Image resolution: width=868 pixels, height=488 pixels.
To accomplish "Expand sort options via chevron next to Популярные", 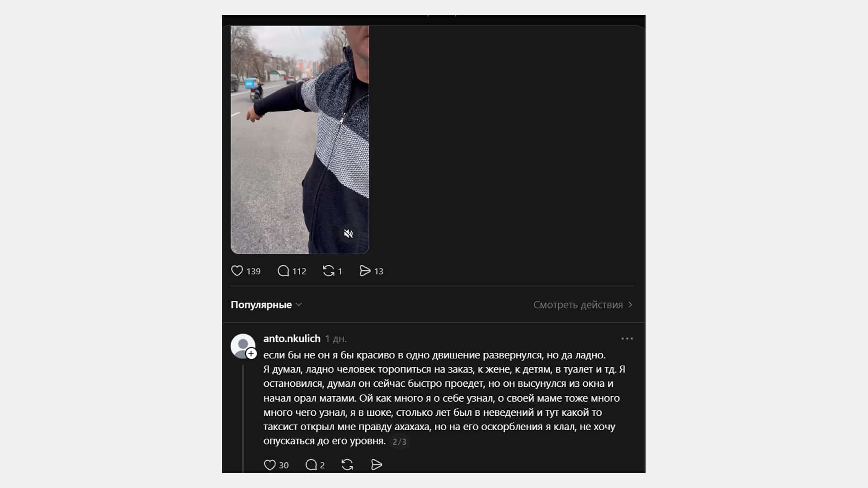I will (x=299, y=305).
